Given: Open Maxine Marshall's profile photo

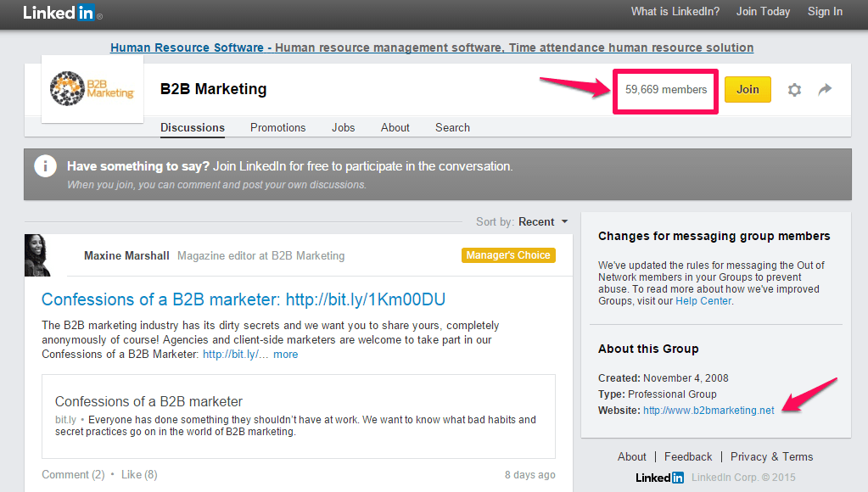Looking at the screenshot, I should point(37,255).
